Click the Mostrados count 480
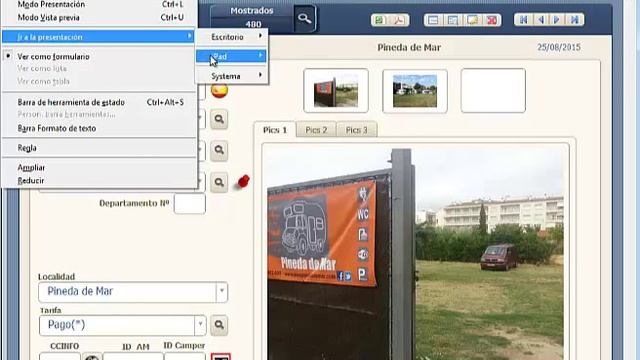 point(253,24)
